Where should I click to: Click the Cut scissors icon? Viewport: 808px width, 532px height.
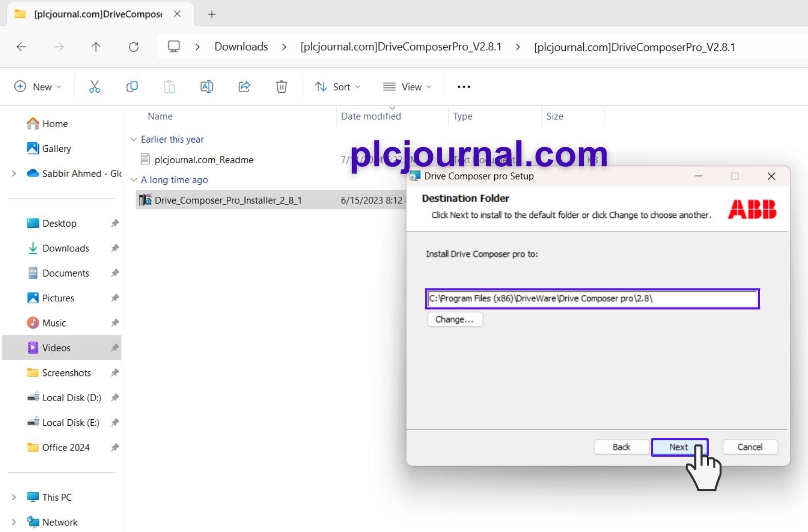coord(94,87)
